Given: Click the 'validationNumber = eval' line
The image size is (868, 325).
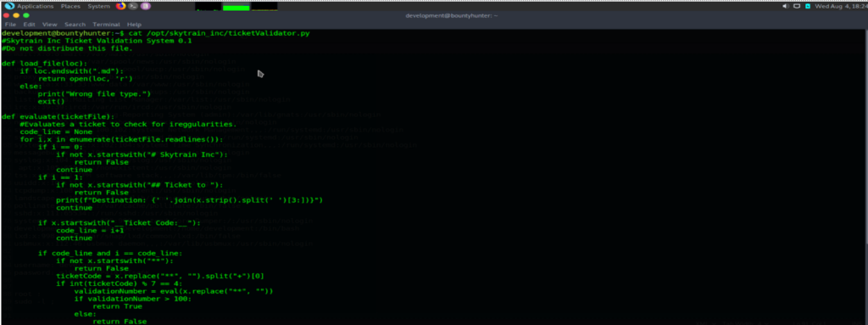Looking at the screenshot, I should 174,291.
